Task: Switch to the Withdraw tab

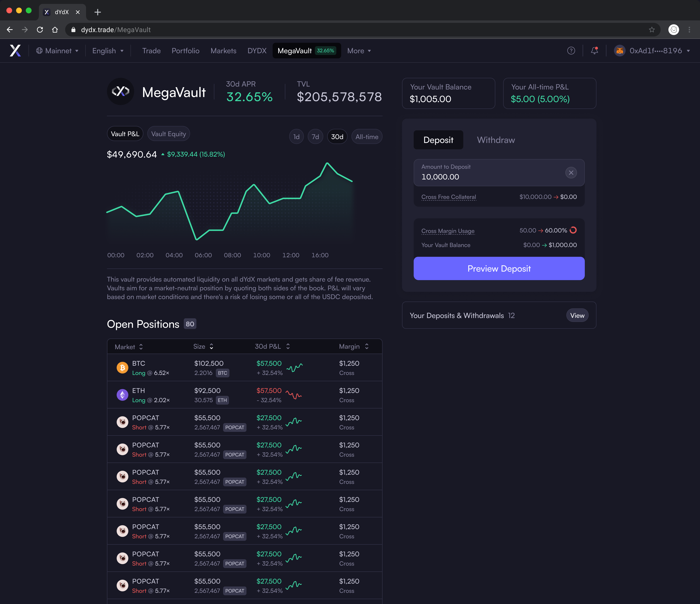Action: point(496,140)
